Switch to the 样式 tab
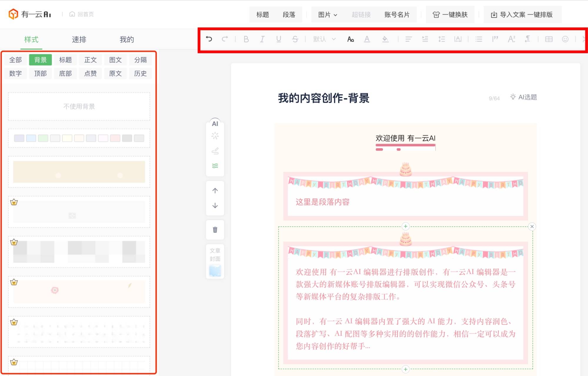The width and height of the screenshot is (588, 376). 31,39
